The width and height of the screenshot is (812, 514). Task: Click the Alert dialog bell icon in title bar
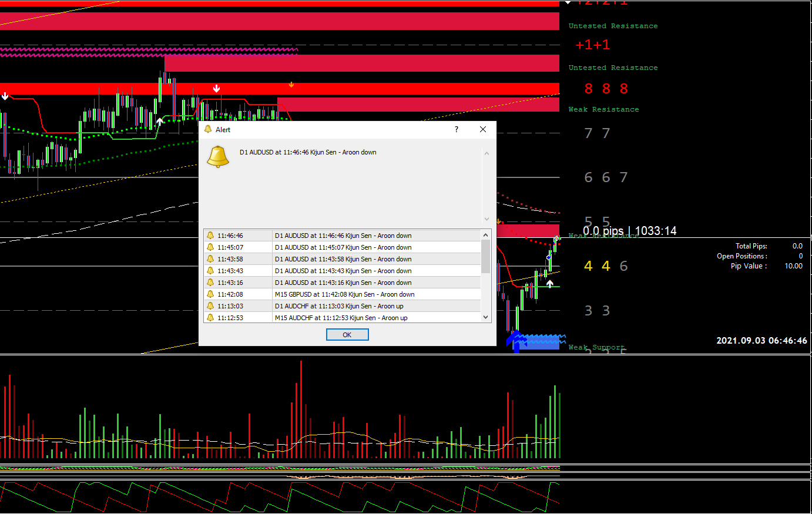[208, 129]
